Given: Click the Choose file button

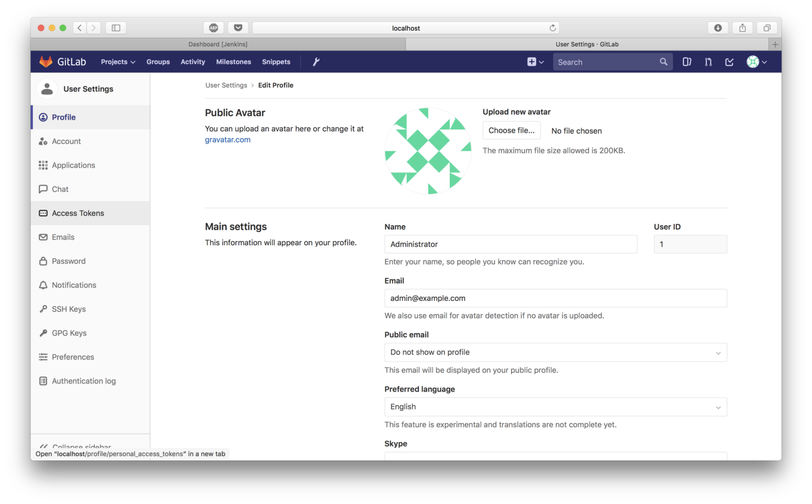Looking at the screenshot, I should (x=511, y=130).
